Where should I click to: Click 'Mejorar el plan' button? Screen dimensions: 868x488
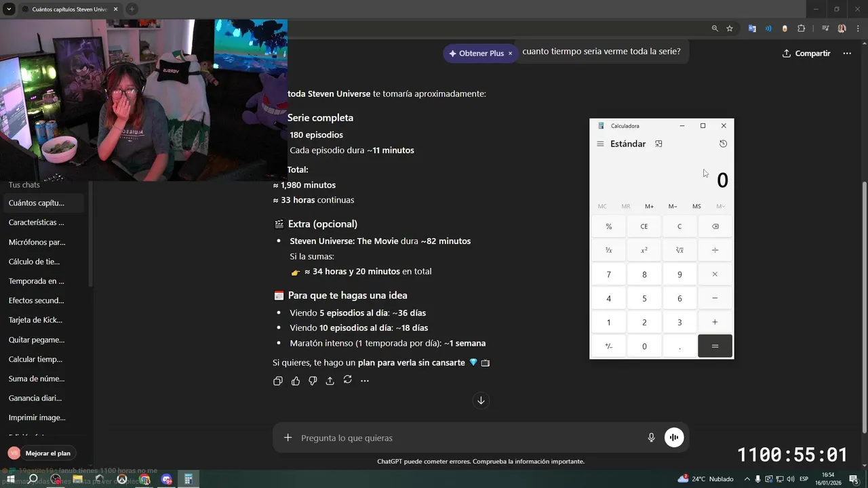[x=47, y=453]
